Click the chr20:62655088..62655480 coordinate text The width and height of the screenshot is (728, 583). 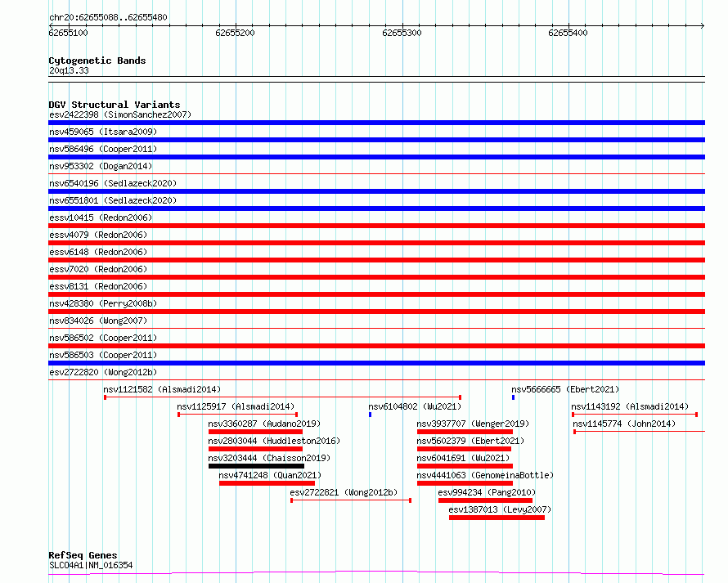click(x=108, y=18)
